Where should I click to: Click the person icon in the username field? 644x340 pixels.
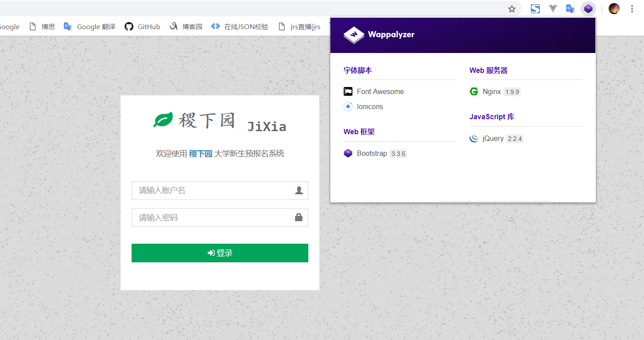pyautogui.click(x=299, y=191)
